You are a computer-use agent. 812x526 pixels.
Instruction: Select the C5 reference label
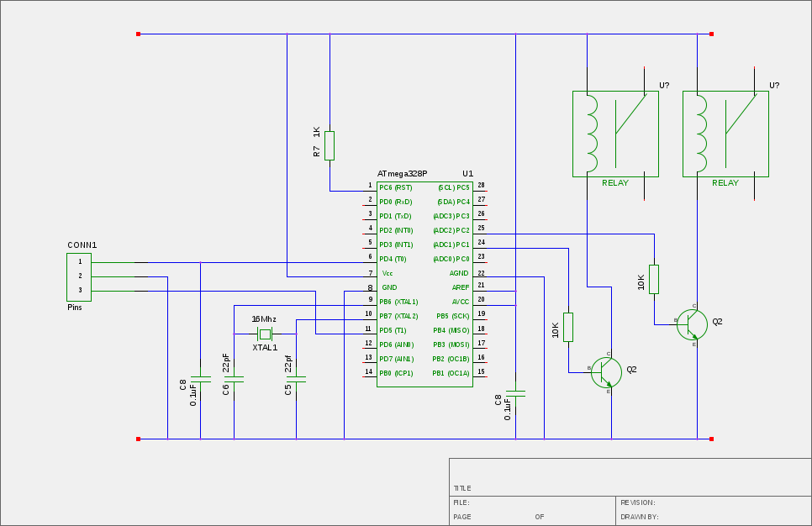288,390
